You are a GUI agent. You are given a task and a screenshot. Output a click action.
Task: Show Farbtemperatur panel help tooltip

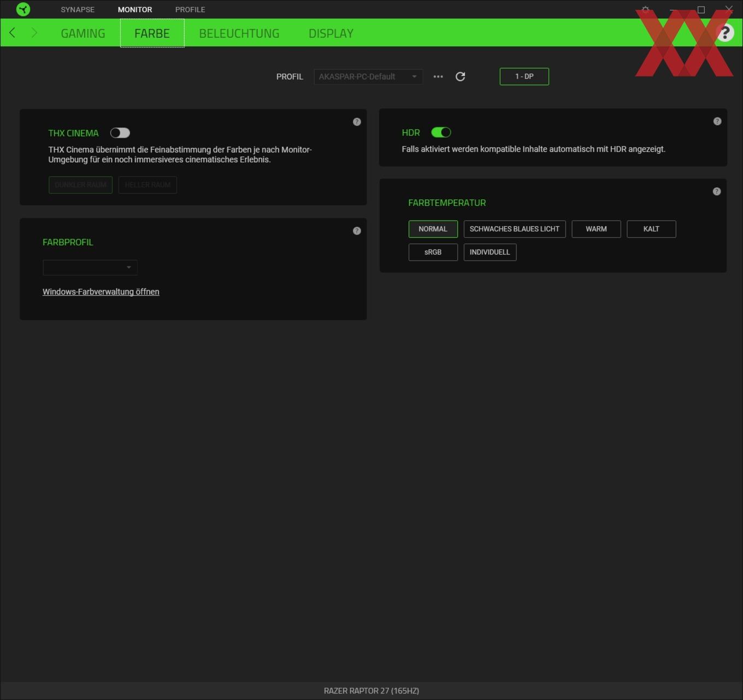[x=717, y=192]
